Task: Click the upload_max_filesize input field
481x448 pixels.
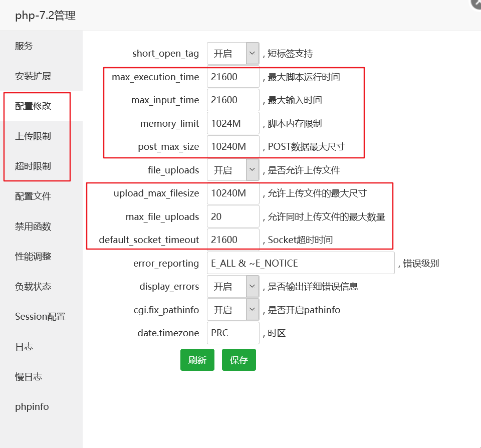Action: point(233,193)
